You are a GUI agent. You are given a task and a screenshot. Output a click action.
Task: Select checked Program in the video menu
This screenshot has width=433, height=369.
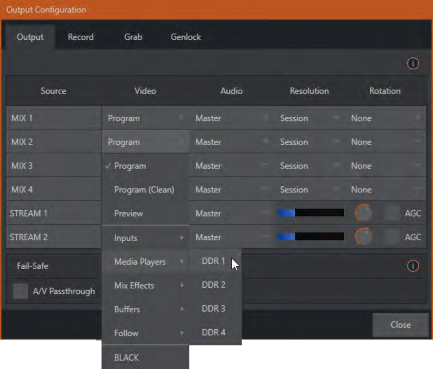(145, 166)
